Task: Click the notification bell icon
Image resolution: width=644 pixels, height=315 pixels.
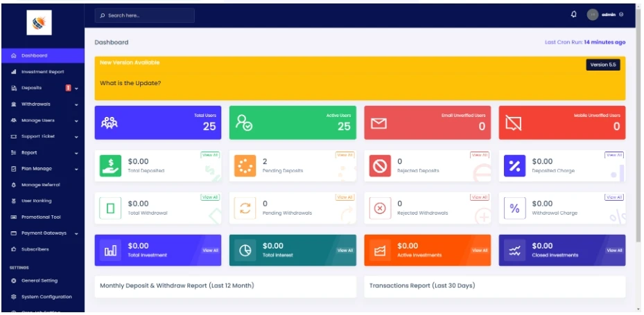Action: pyautogui.click(x=573, y=15)
